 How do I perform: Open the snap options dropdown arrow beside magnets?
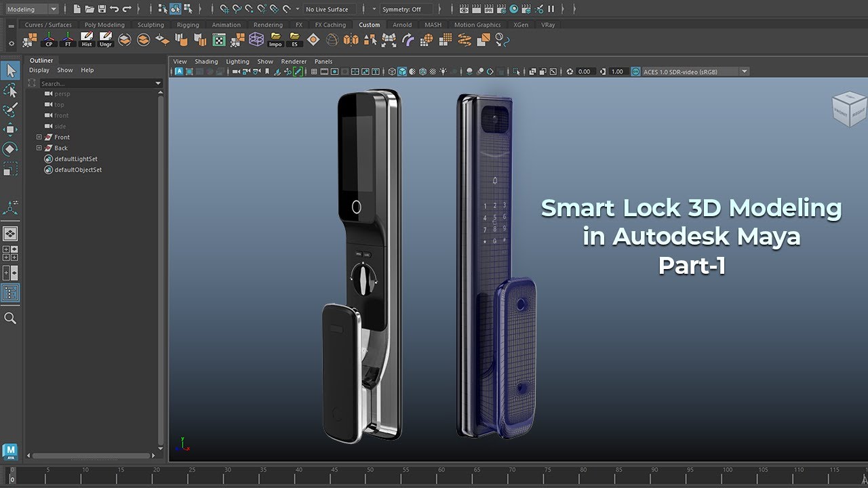click(298, 9)
